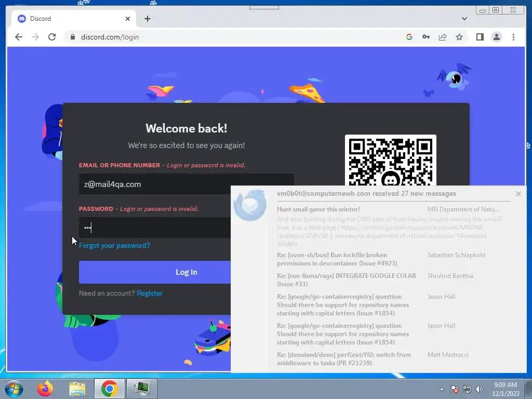Open the Google icon in address bar
Viewport: 532px width, 399px height.
click(x=409, y=37)
